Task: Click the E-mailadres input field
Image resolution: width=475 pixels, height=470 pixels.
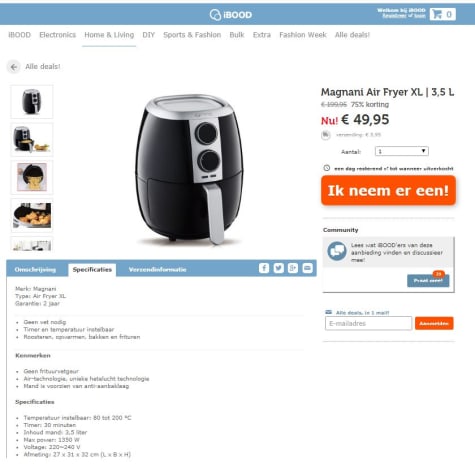Action: tap(368, 324)
